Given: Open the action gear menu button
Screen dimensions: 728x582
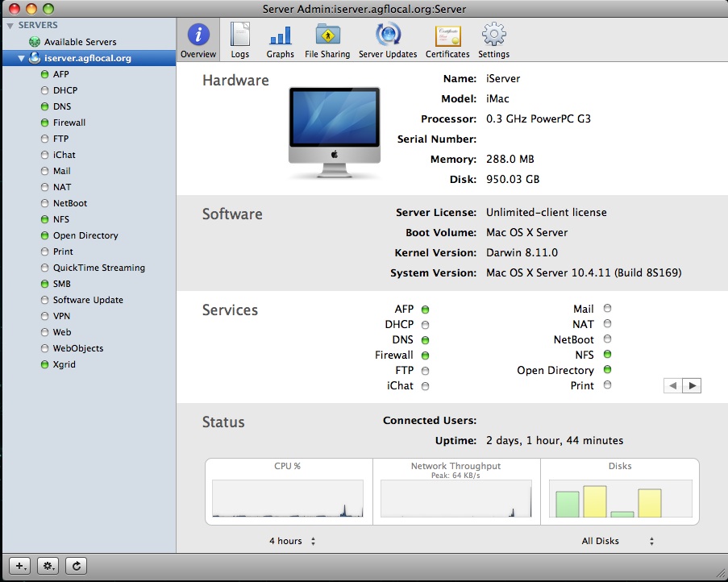Looking at the screenshot, I should click(x=48, y=566).
